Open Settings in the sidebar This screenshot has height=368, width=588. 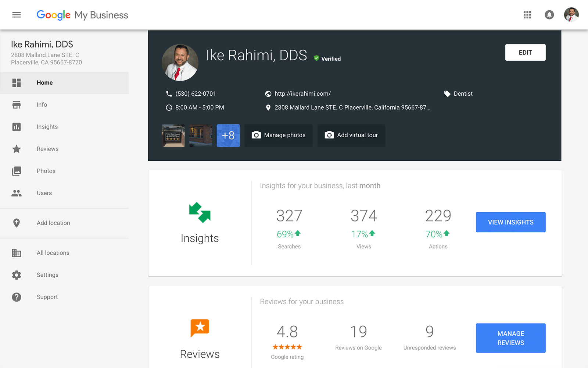pyautogui.click(x=64, y=275)
